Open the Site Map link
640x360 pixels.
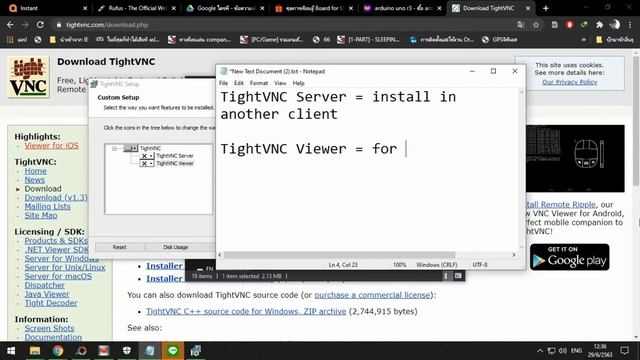point(41,216)
